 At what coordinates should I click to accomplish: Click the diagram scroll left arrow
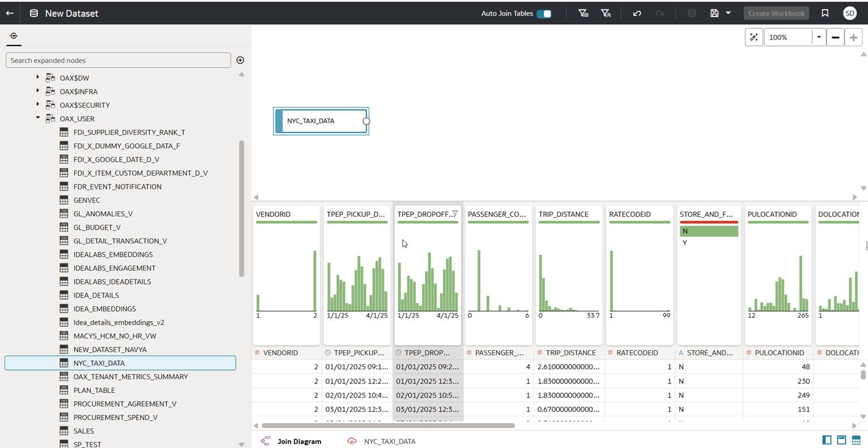(x=256, y=197)
